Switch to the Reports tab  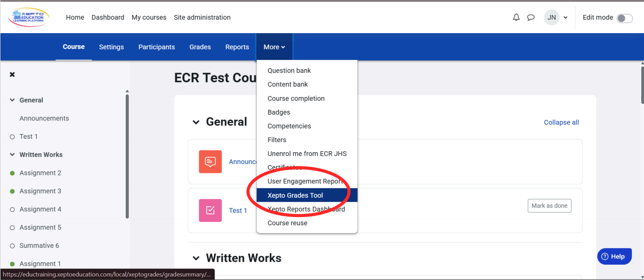[237, 47]
